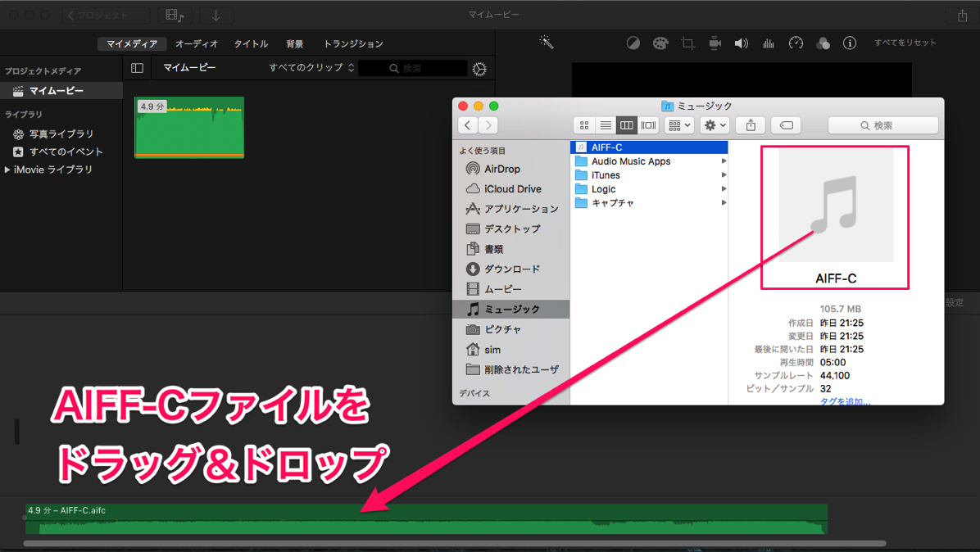
Task: Open アプリケーション in Finder sidebar
Action: pyautogui.click(x=510, y=209)
